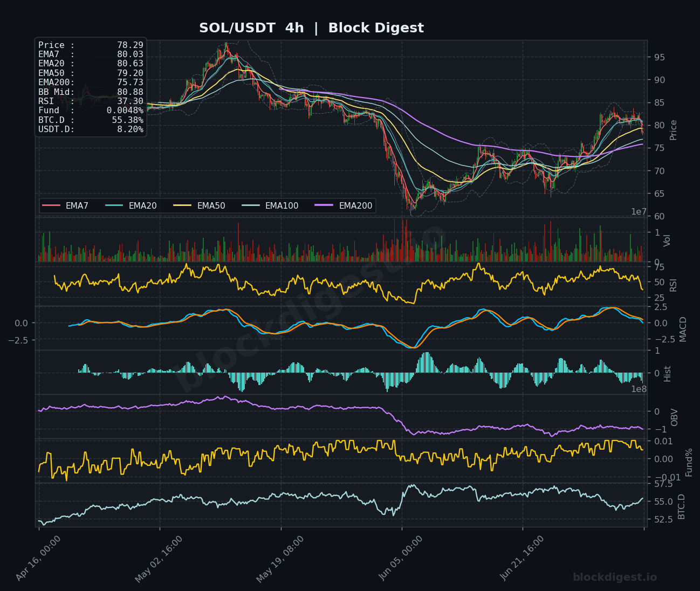Click the RSI 37.30 stat row
Viewport: 700px width, 591px height.
pyautogui.click(x=91, y=101)
